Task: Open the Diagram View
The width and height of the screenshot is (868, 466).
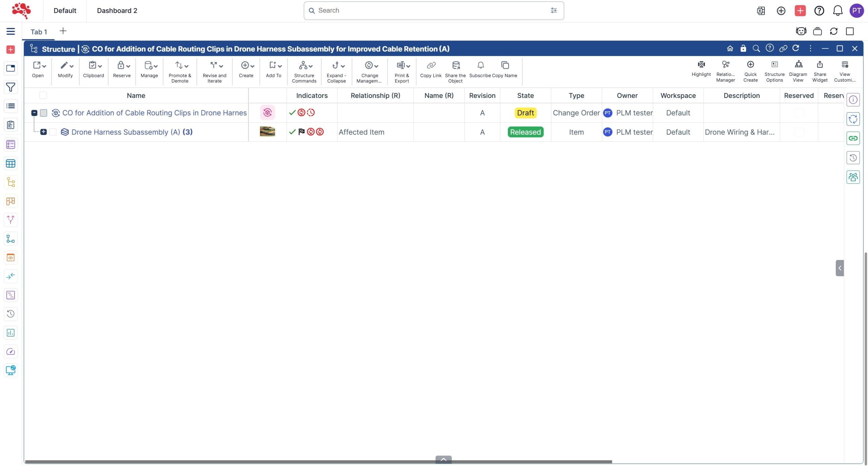Action: pyautogui.click(x=798, y=64)
